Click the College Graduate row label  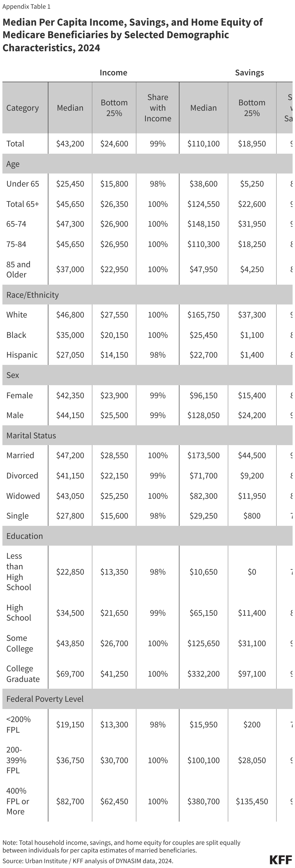[23, 673]
